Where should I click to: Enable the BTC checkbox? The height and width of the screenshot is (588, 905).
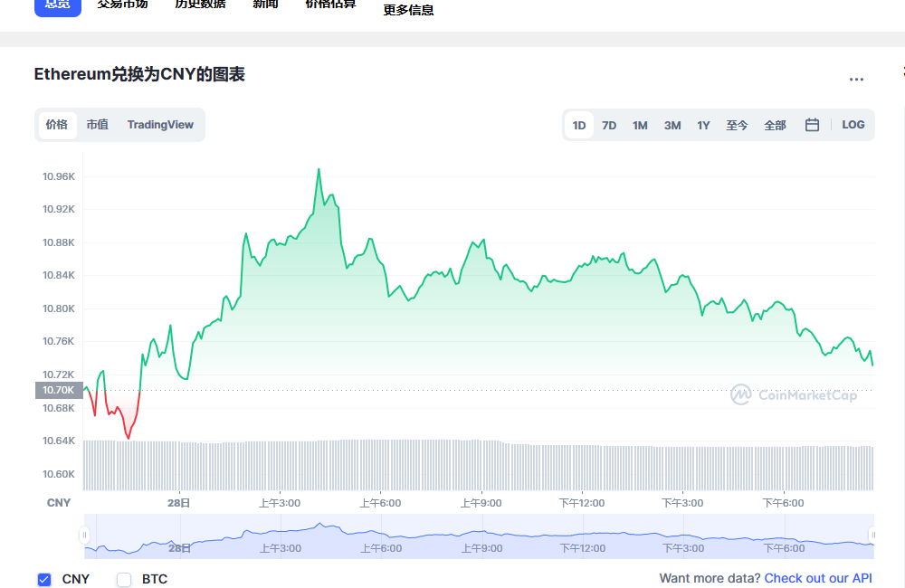click(124, 579)
